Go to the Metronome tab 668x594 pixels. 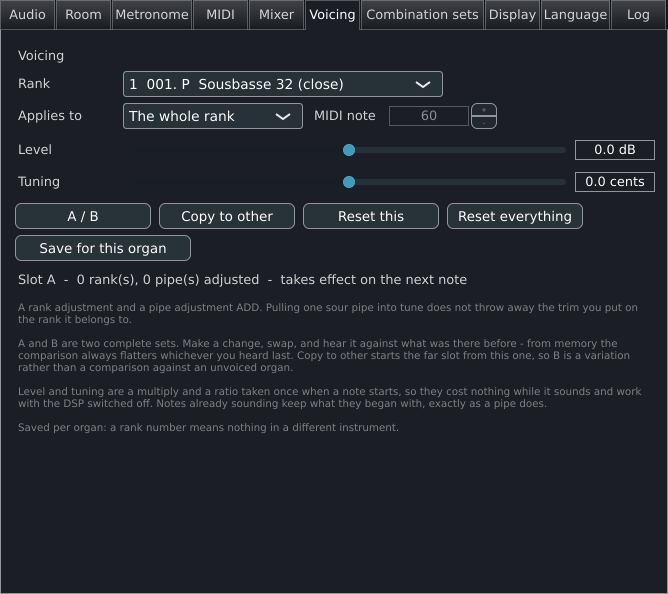[x=152, y=15]
